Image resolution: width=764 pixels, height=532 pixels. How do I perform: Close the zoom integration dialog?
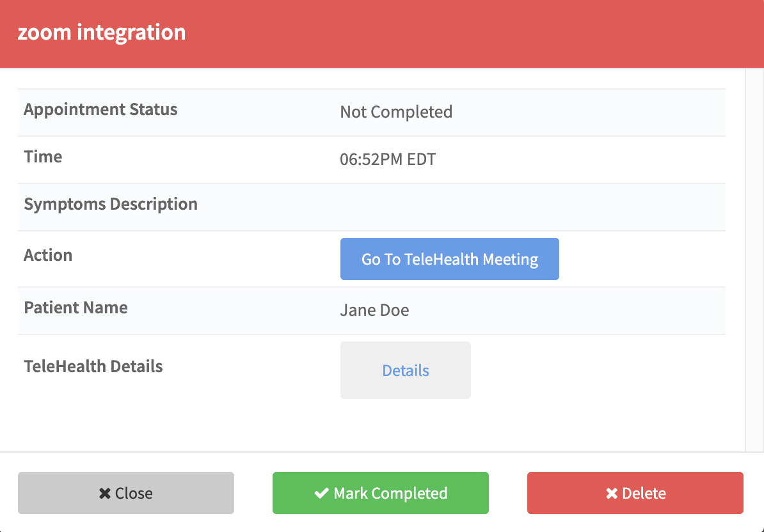click(x=125, y=493)
